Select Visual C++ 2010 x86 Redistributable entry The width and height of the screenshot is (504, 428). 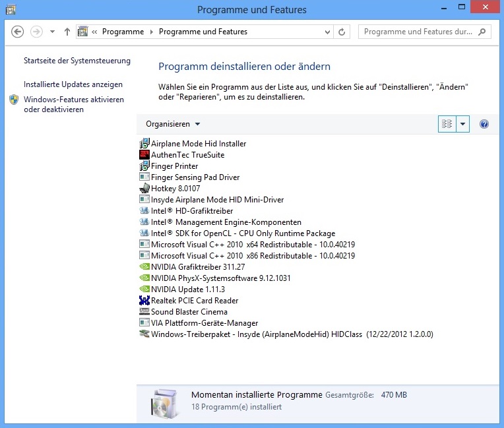pos(253,256)
